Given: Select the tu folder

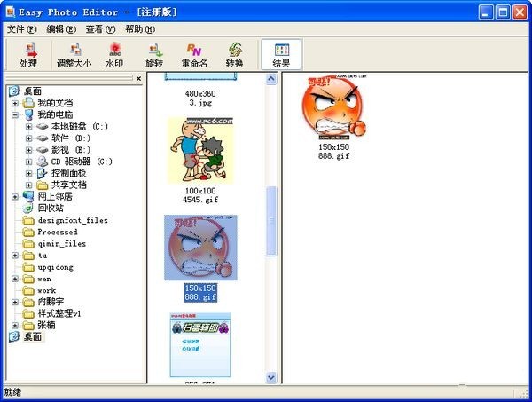Looking at the screenshot, I should pos(43,256).
